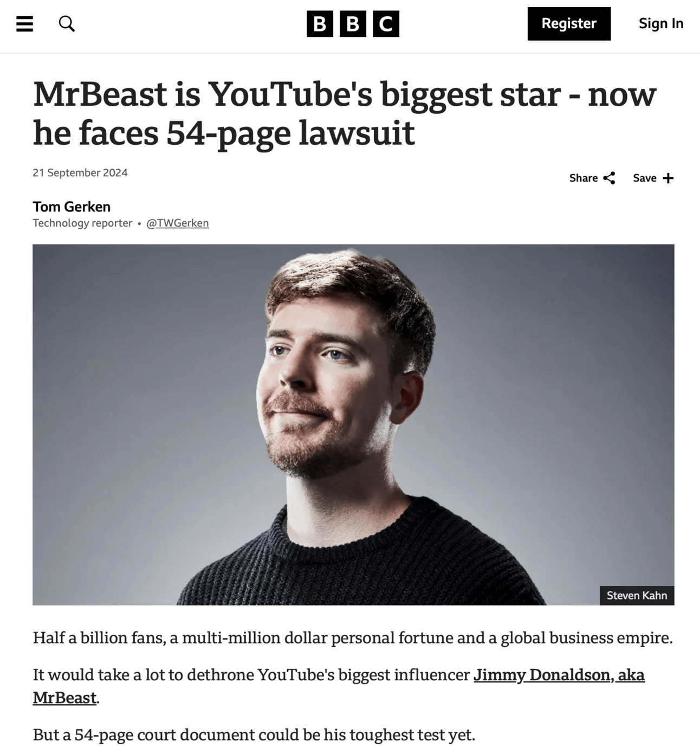
Task: Click the Save label
Action: [x=645, y=178]
